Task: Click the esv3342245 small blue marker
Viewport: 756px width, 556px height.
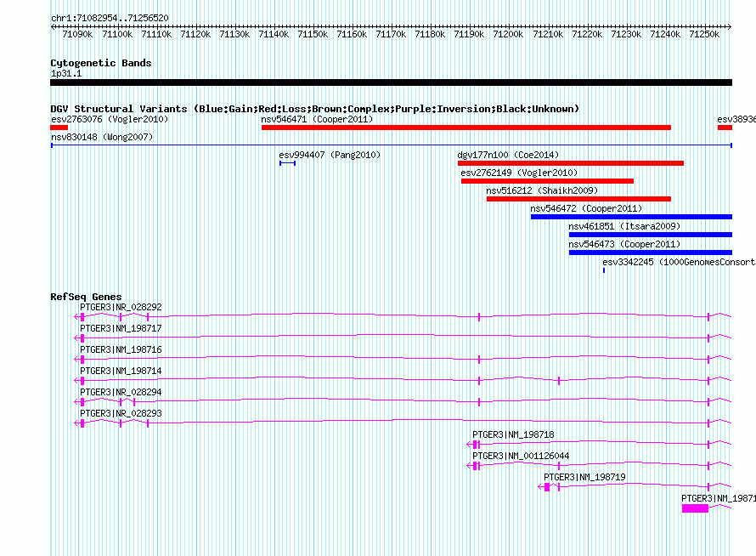Action: pyautogui.click(x=604, y=270)
